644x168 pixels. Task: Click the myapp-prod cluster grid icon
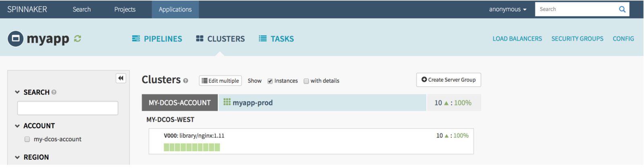227,102
